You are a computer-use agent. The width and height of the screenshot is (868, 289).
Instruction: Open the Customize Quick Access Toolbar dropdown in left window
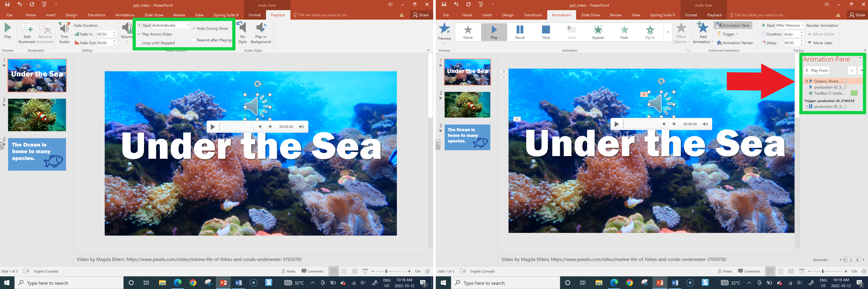[56, 4]
